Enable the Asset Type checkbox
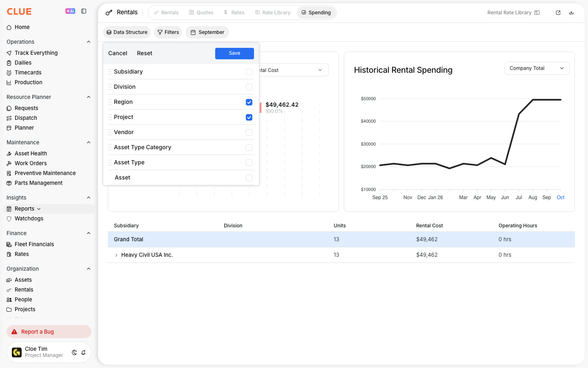The height and width of the screenshot is (368, 588). click(249, 163)
